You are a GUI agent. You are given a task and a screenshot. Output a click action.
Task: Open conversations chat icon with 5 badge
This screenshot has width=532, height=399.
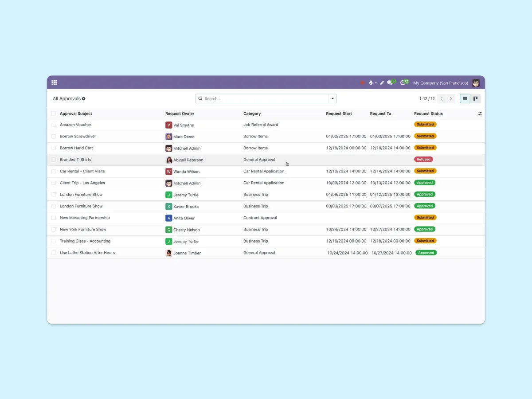(x=390, y=83)
